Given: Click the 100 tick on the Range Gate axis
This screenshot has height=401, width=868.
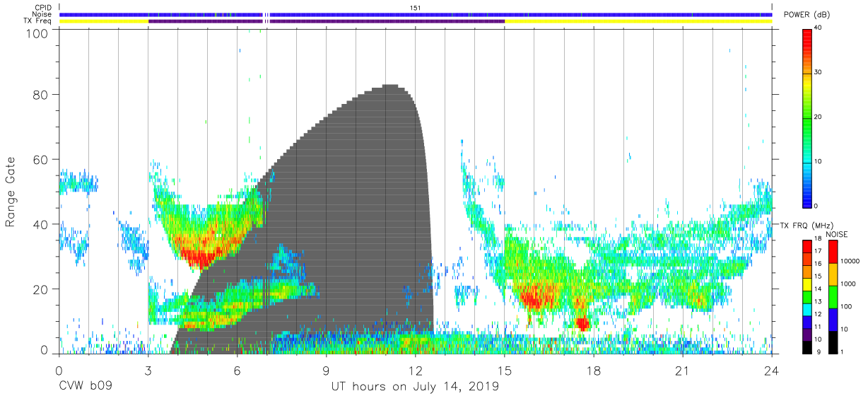Looking at the screenshot, I should 37,33.
